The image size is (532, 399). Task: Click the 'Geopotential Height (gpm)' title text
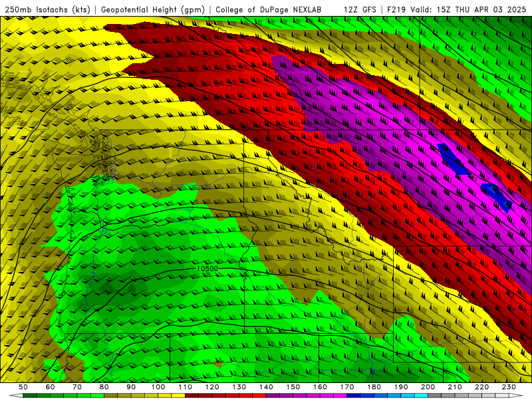pyautogui.click(x=153, y=9)
